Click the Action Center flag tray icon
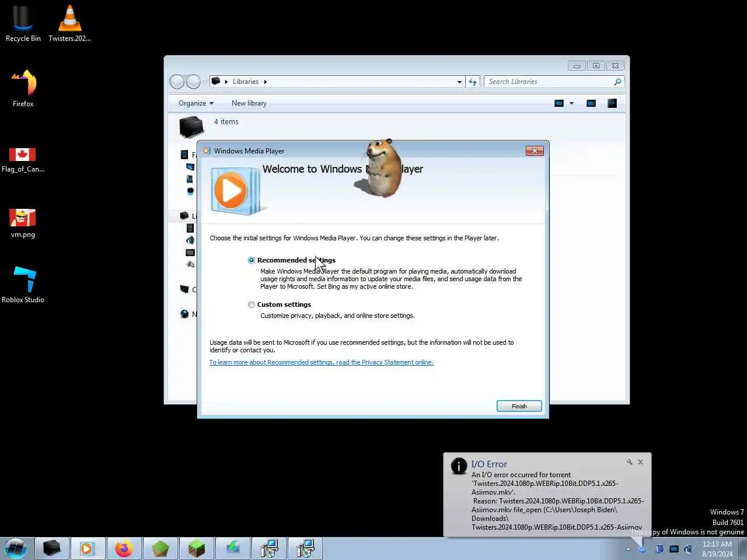 659,549
